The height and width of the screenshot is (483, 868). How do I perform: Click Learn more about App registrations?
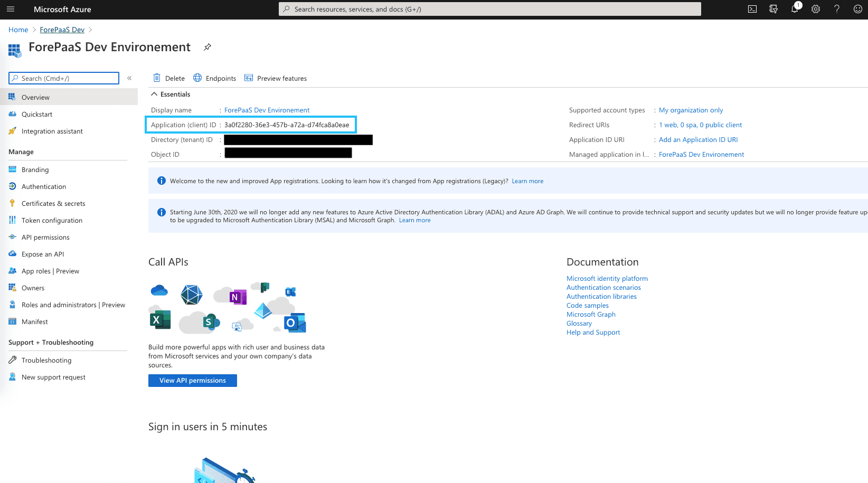[x=527, y=181]
